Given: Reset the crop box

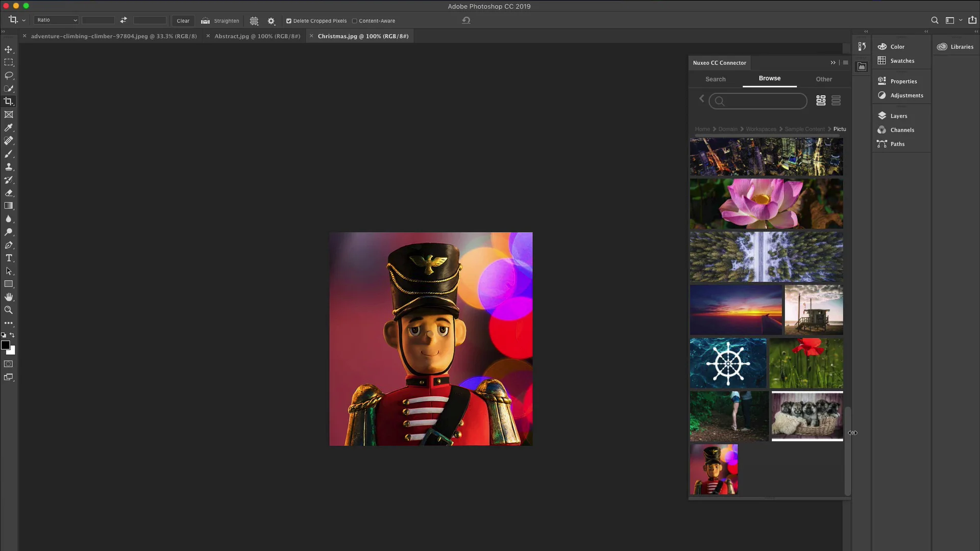Looking at the screenshot, I should coord(466,20).
